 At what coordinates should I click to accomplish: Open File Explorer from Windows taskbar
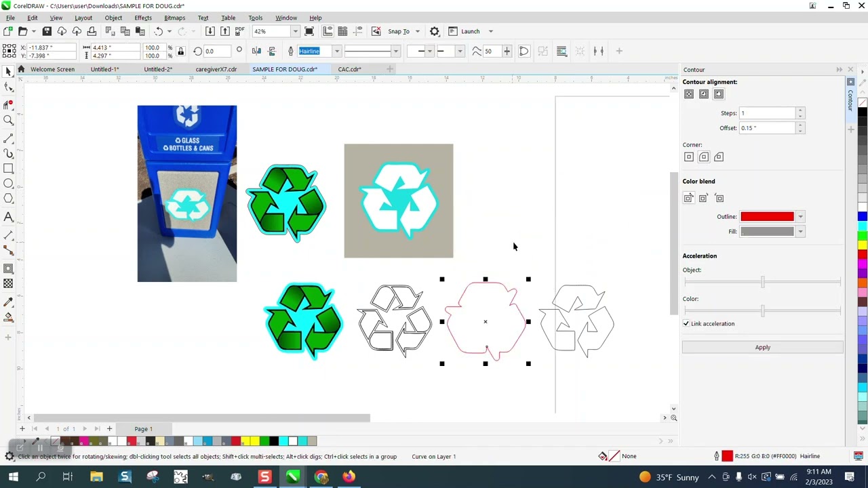pos(96,477)
